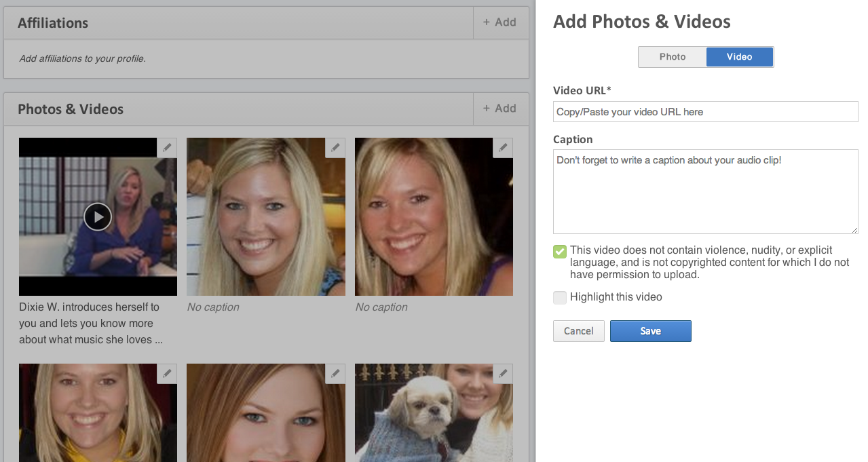This screenshot has width=868, height=462.
Task: Click the 'Photos & Videos' section heading
Action: [71, 109]
